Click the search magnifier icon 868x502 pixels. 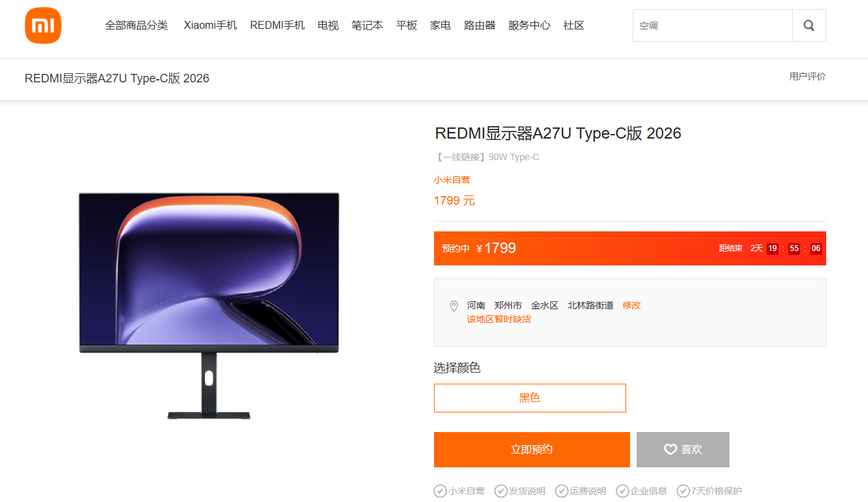(809, 25)
